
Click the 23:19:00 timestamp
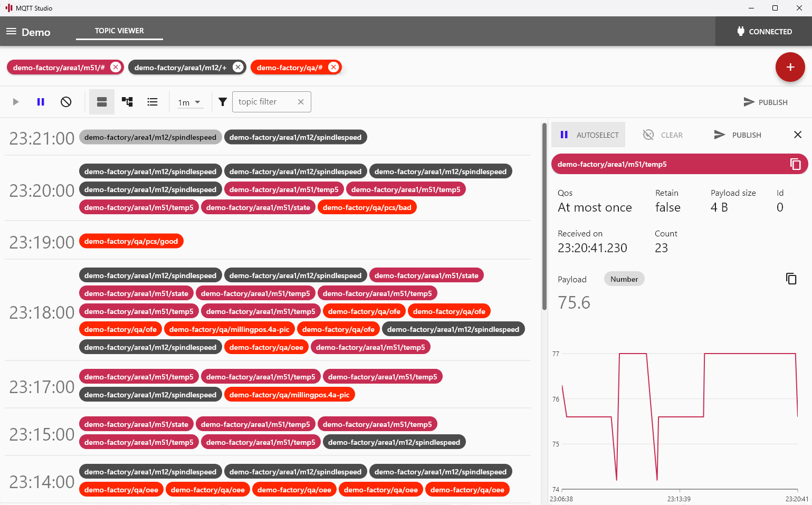[x=42, y=242]
